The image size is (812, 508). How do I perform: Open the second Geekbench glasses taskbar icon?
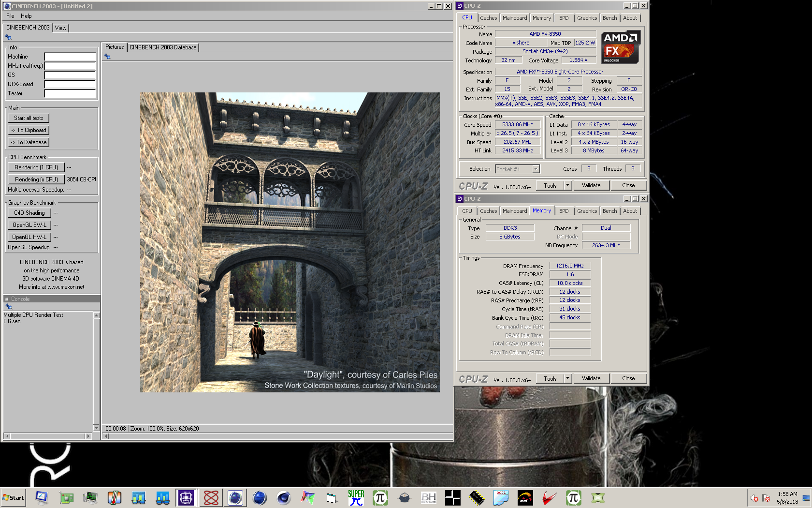pos(163,497)
